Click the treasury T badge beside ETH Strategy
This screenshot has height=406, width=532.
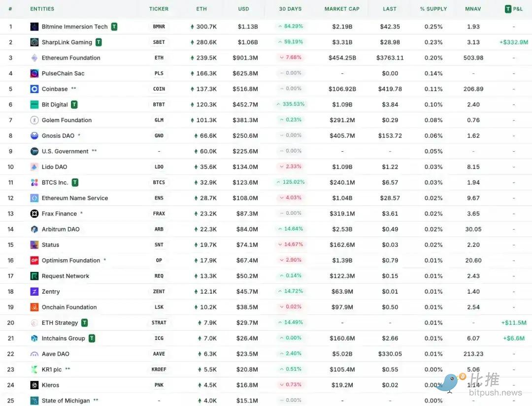tap(85, 323)
